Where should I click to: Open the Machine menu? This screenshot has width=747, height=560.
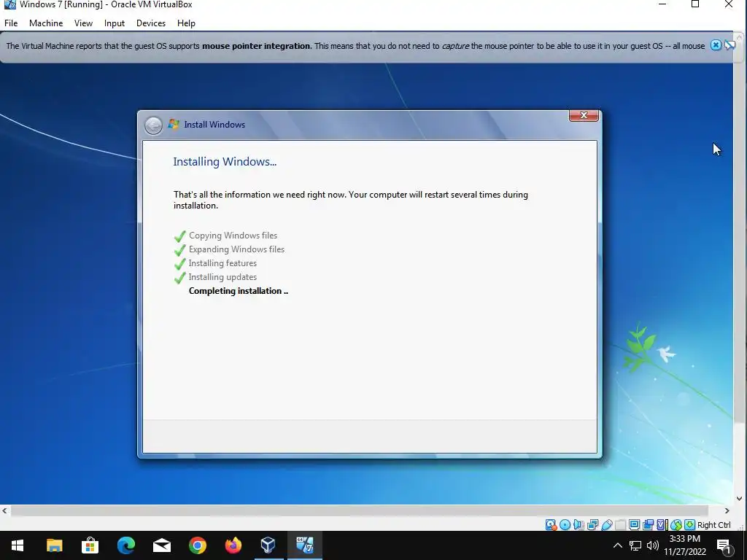pyautogui.click(x=46, y=23)
